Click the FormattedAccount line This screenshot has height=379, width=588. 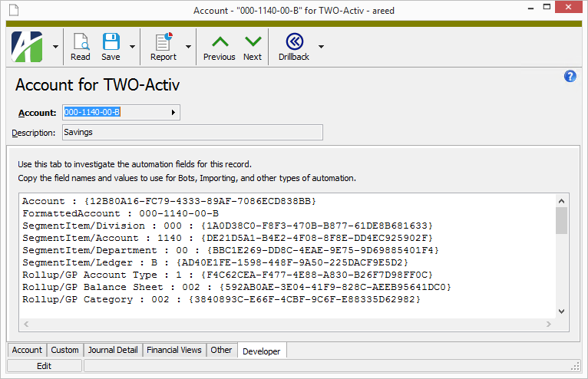coord(121,214)
